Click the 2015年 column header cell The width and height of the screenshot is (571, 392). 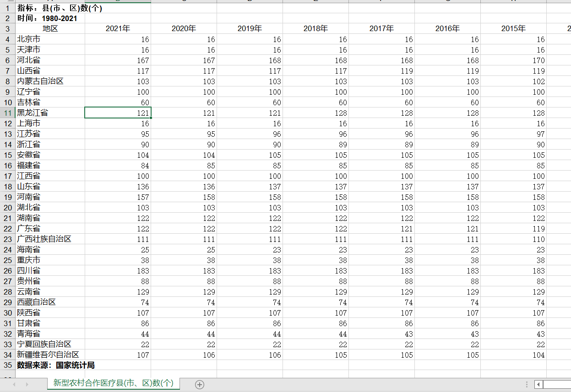[513, 28]
